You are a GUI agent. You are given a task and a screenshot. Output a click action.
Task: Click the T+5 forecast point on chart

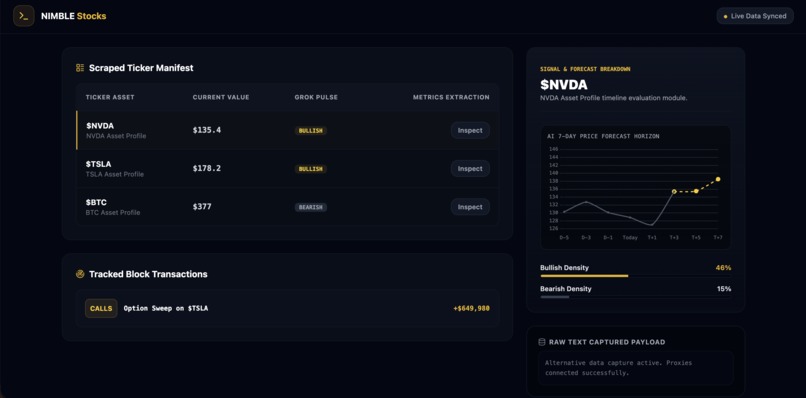coord(696,191)
